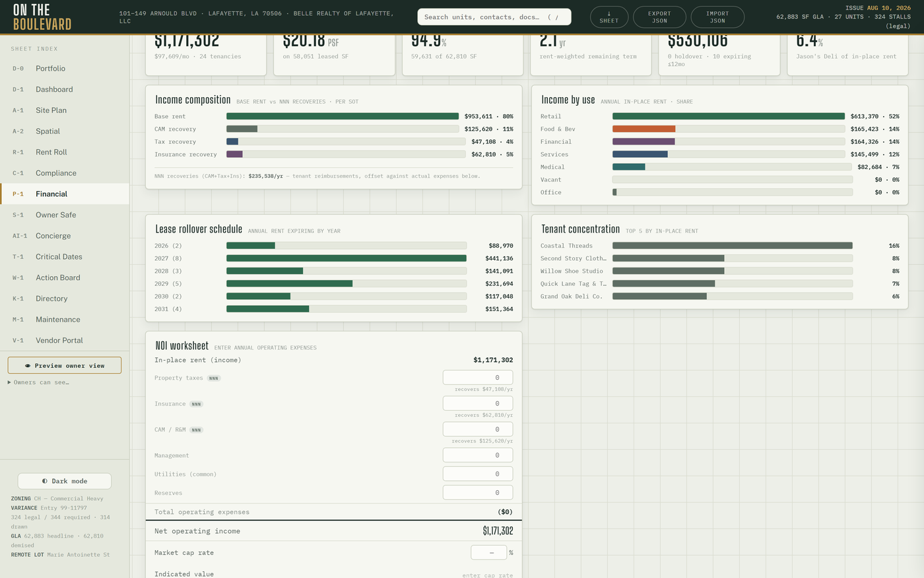
Task: Open the Maintenance sheet
Action: [65, 319]
